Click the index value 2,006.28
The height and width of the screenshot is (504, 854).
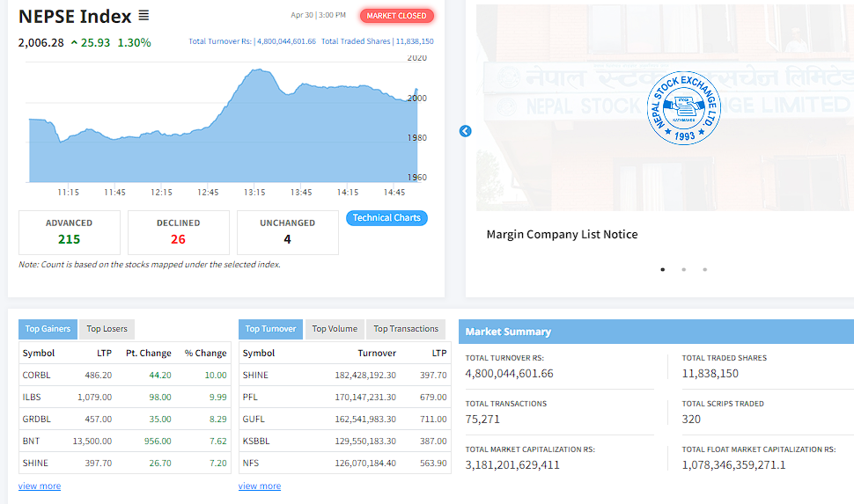[x=40, y=42]
